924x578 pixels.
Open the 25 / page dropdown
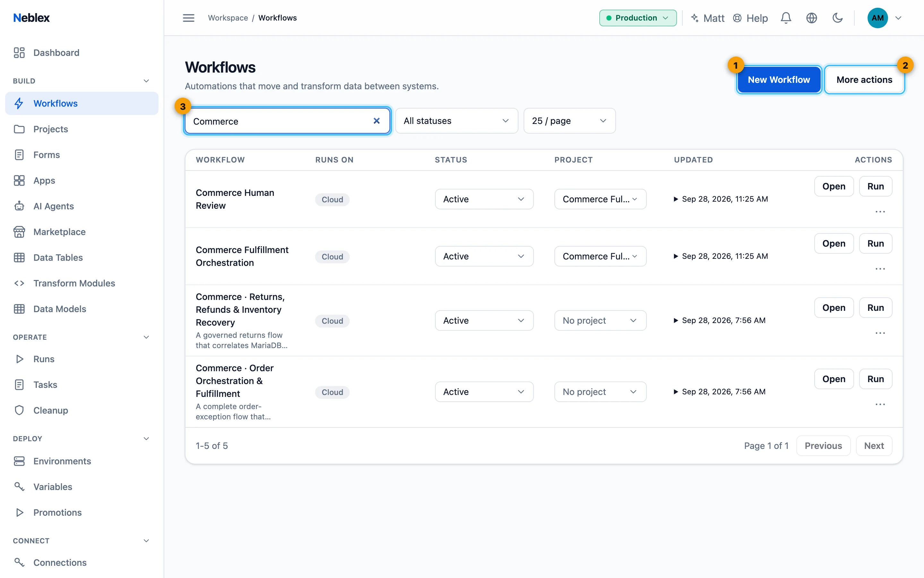click(569, 121)
